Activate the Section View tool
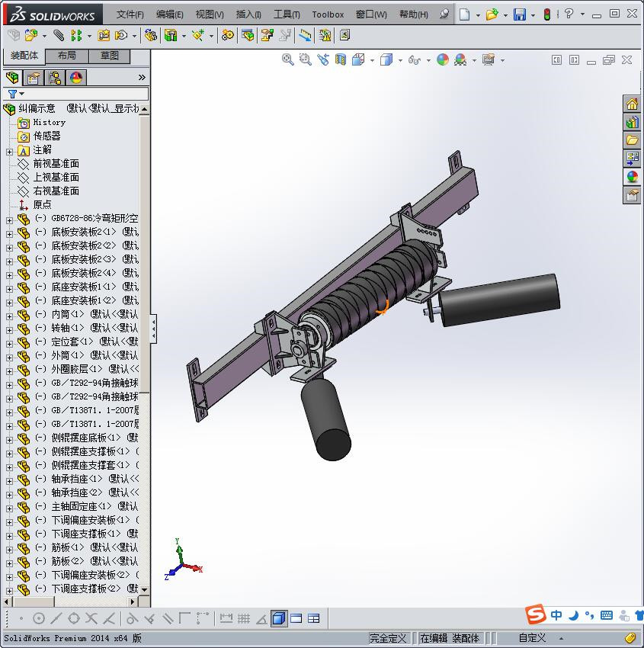The image size is (644, 648). pyautogui.click(x=341, y=60)
